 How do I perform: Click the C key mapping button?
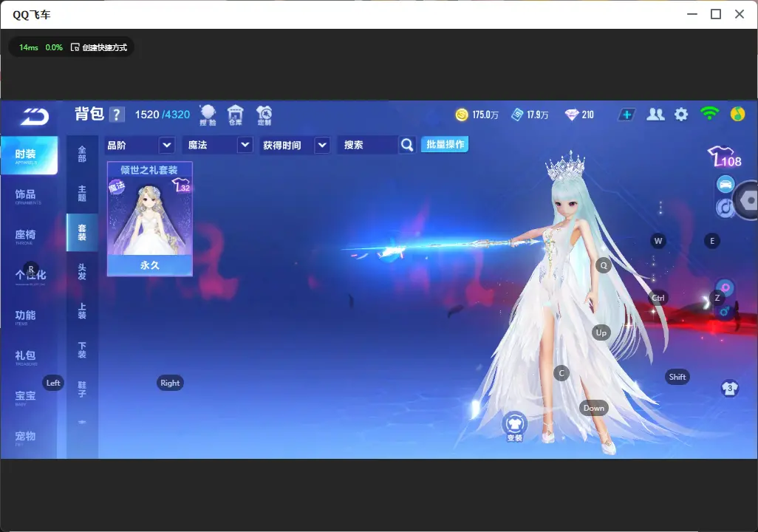(561, 373)
